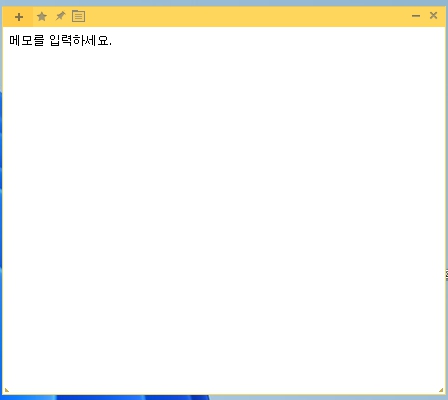The height and width of the screenshot is (400, 448).
Task: Pin the memo on top with the pushpin icon
Action: coord(60,16)
